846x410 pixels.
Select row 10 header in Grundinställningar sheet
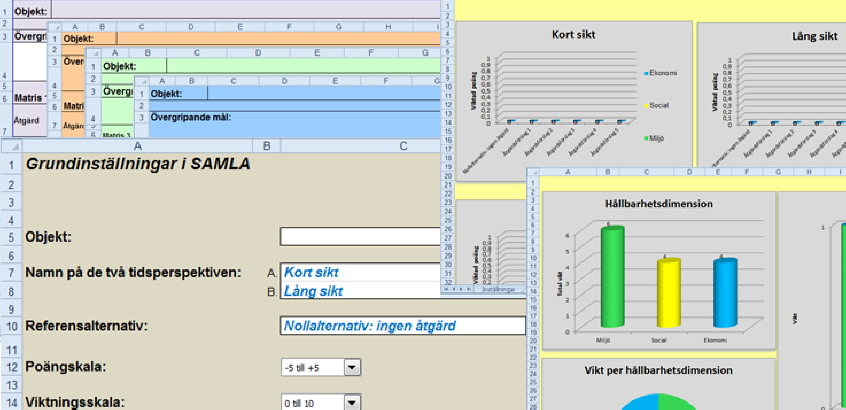tap(11, 326)
